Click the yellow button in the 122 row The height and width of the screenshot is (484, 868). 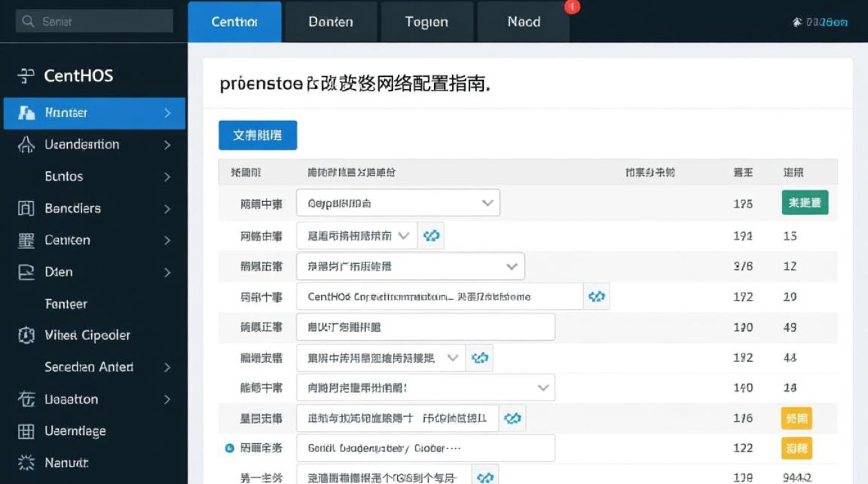point(796,448)
